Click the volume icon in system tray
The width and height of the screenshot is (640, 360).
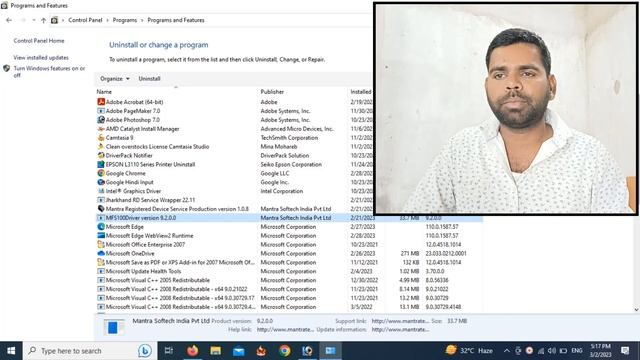(x=552, y=351)
